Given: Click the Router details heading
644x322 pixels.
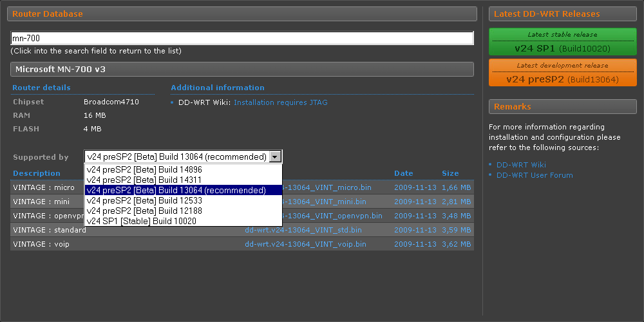Looking at the screenshot, I should (x=41, y=88).
